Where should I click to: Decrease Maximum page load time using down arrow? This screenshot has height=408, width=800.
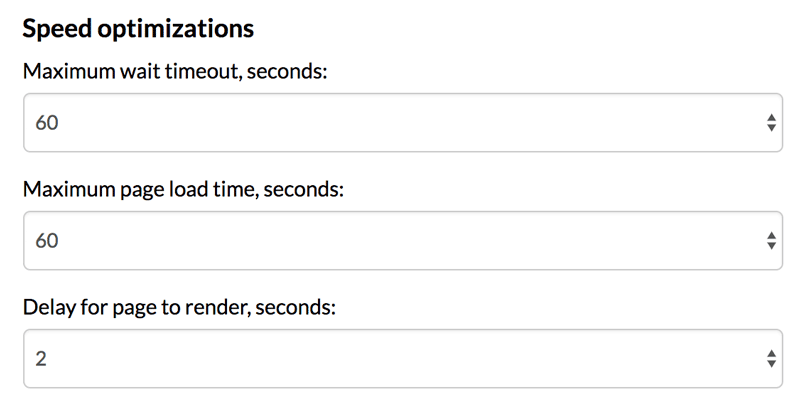[771, 246]
